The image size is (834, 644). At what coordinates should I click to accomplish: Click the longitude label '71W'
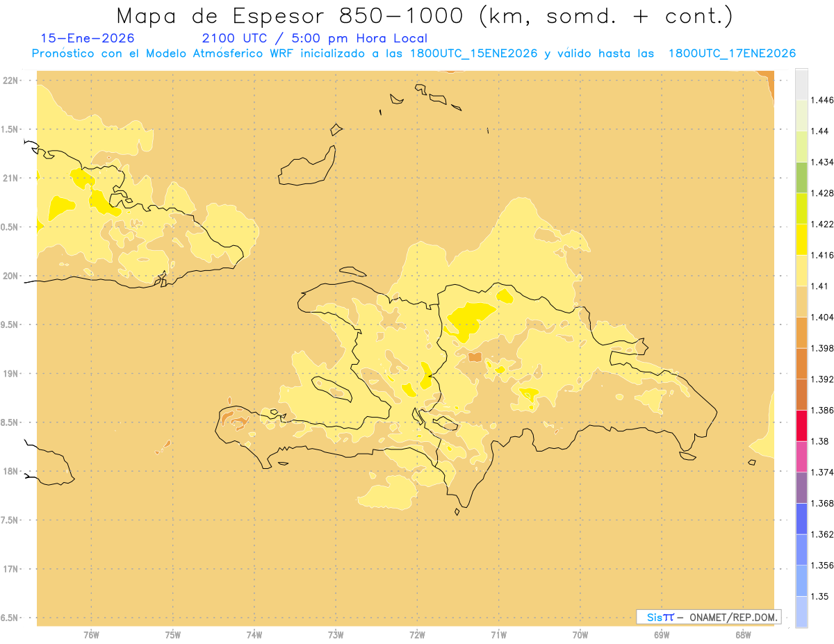[498, 635]
